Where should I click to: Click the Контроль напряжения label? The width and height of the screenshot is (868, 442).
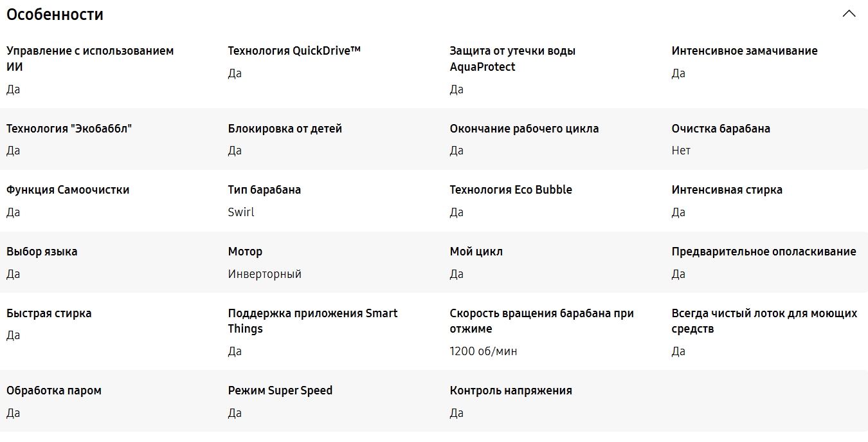coord(511,391)
